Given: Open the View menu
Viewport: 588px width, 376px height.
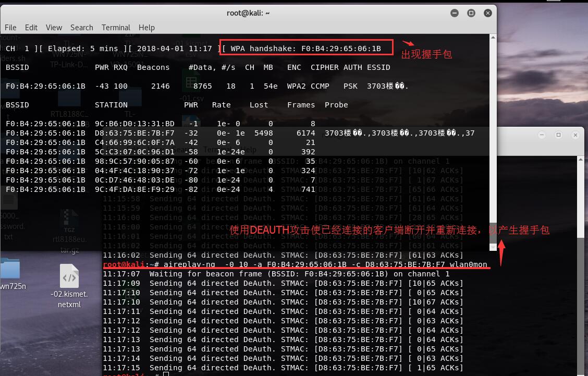Looking at the screenshot, I should pos(54,28).
